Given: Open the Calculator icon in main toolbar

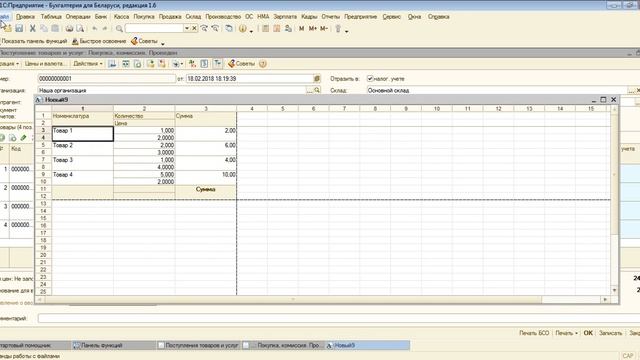Looking at the screenshot, I should coord(265,29).
